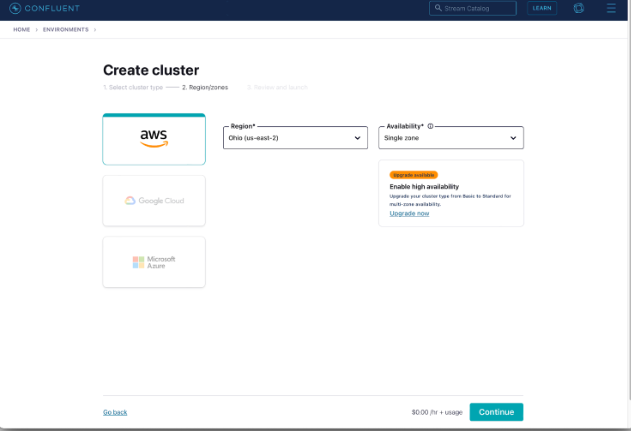Click the Continue button

496,412
